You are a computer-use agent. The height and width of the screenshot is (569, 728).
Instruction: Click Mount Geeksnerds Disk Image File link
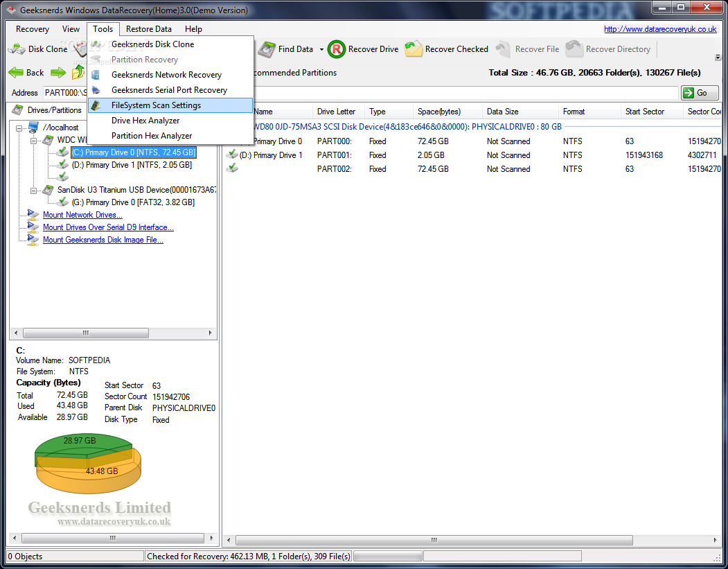coord(103,240)
